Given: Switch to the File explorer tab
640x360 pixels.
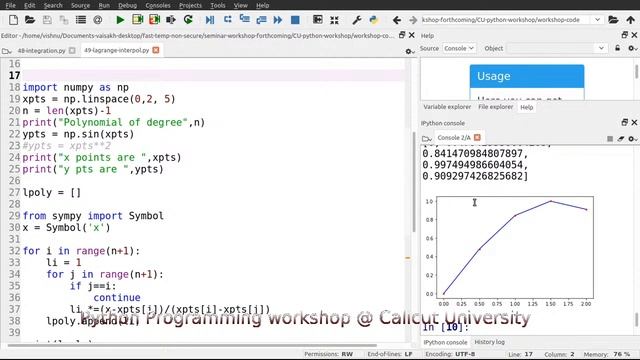Looking at the screenshot, I should click(x=495, y=107).
